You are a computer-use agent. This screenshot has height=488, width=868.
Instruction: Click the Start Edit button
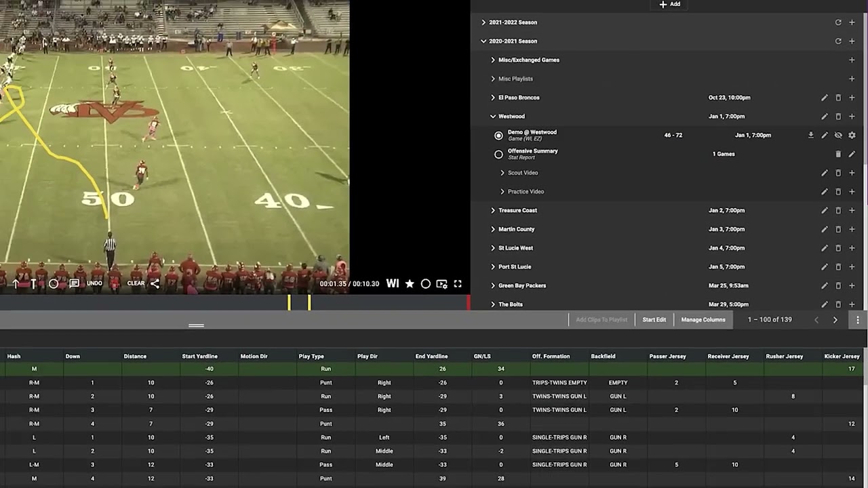(654, 319)
